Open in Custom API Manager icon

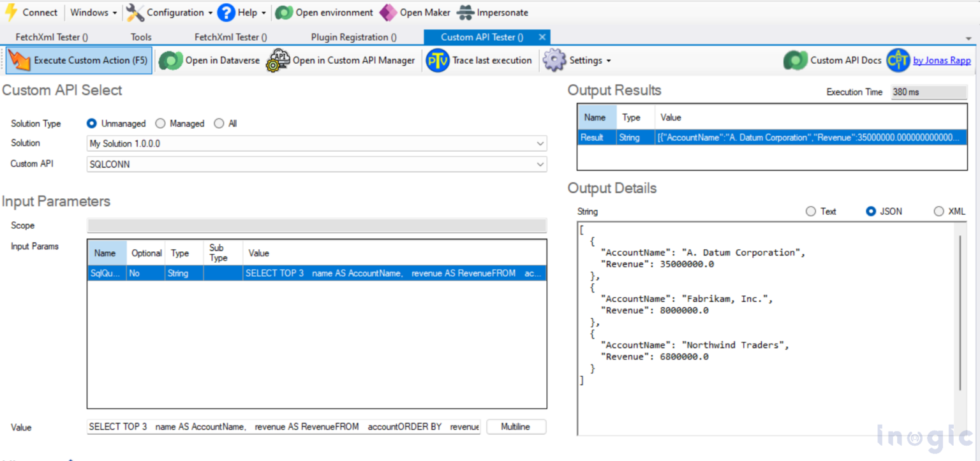(x=278, y=61)
